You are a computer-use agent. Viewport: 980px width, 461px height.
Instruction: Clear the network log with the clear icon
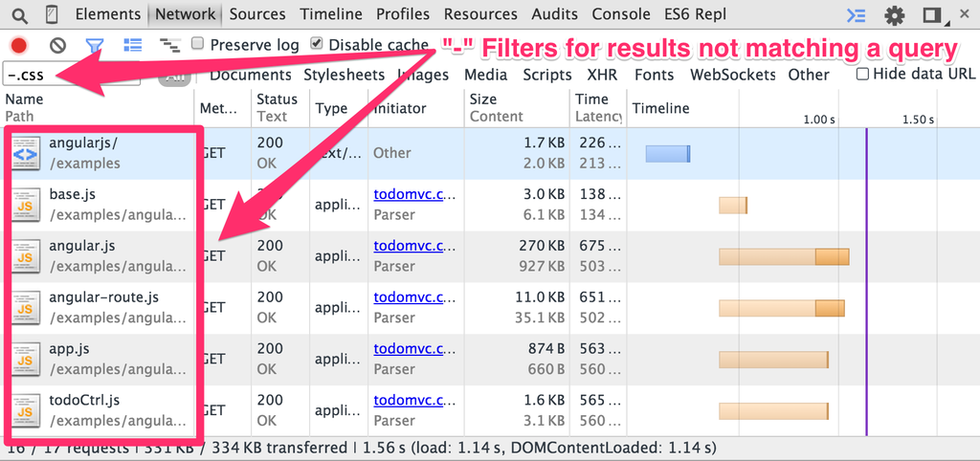point(58,45)
